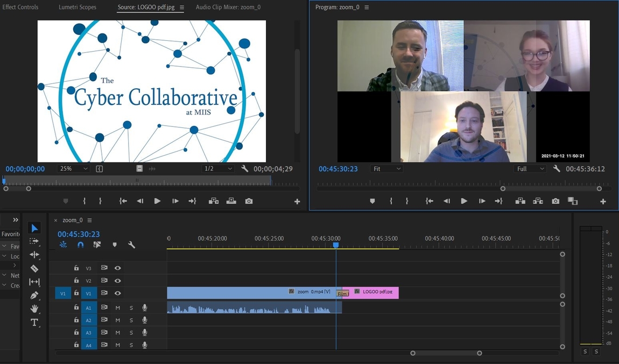This screenshot has height=364, width=619.
Task: Select the Razor tool
Action: 34,268
